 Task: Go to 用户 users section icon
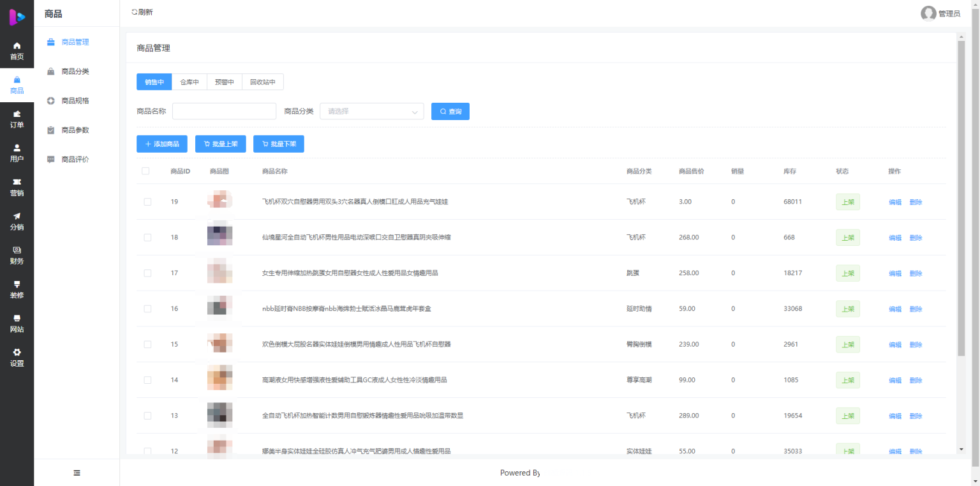17,148
